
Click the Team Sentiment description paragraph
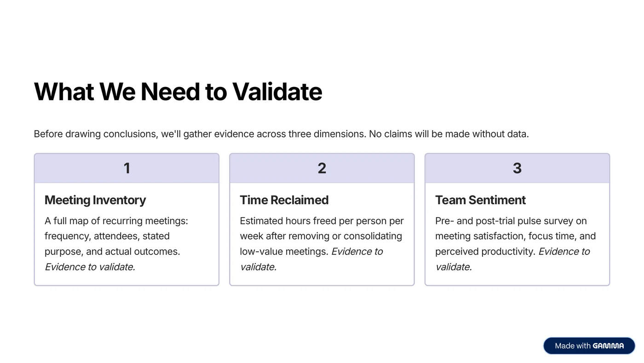[515, 244]
